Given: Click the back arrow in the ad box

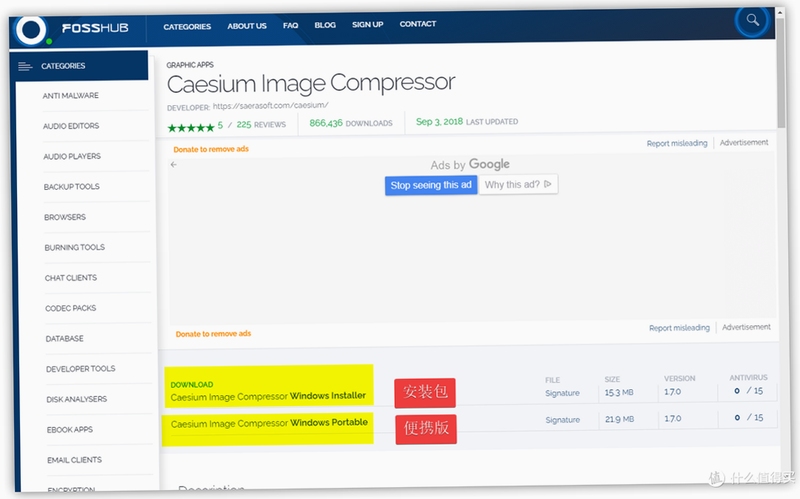Looking at the screenshot, I should 174,164.
